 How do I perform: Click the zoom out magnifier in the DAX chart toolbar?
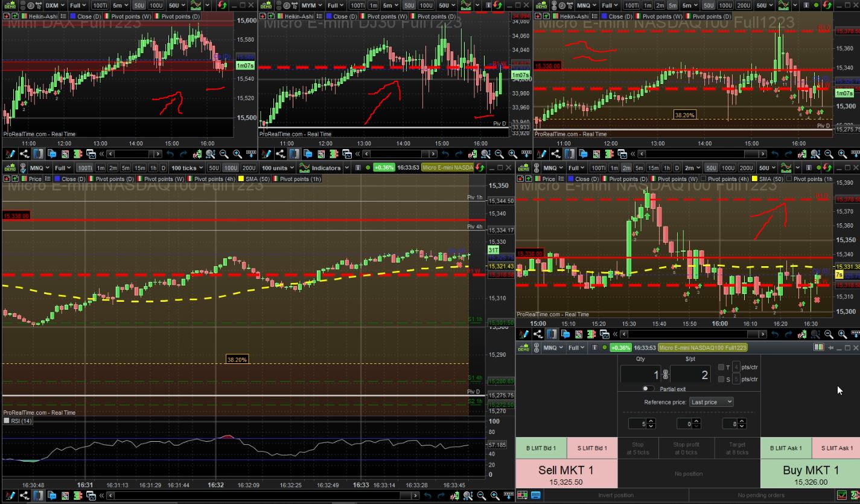coord(224,154)
